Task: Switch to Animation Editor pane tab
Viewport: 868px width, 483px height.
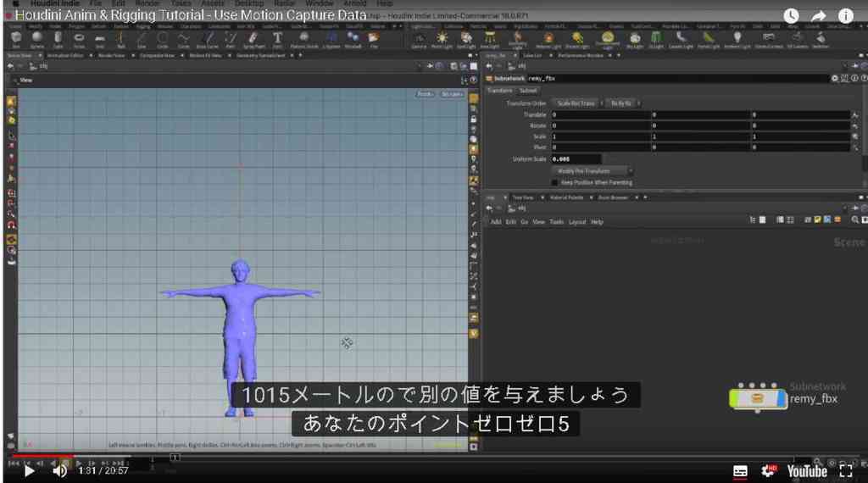Action: (x=65, y=55)
